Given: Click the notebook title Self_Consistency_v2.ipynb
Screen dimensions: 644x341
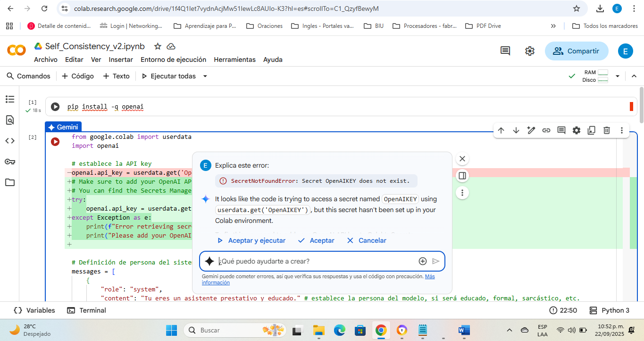Looking at the screenshot, I should coord(95,46).
